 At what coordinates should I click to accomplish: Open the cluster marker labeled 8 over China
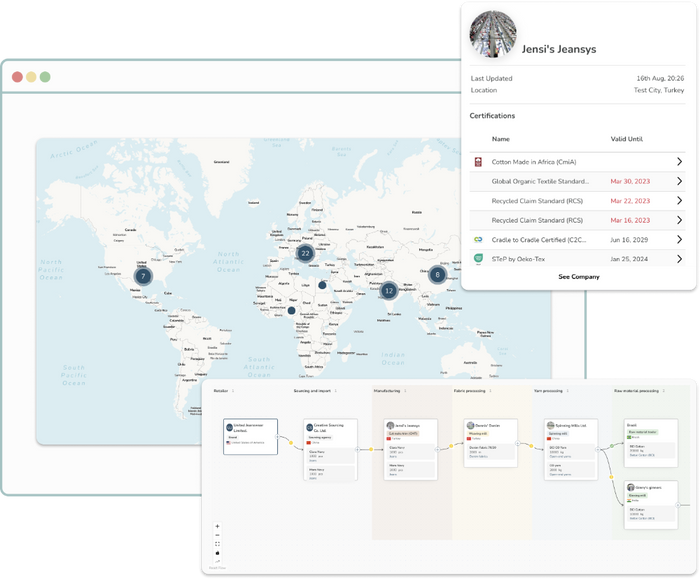(438, 274)
